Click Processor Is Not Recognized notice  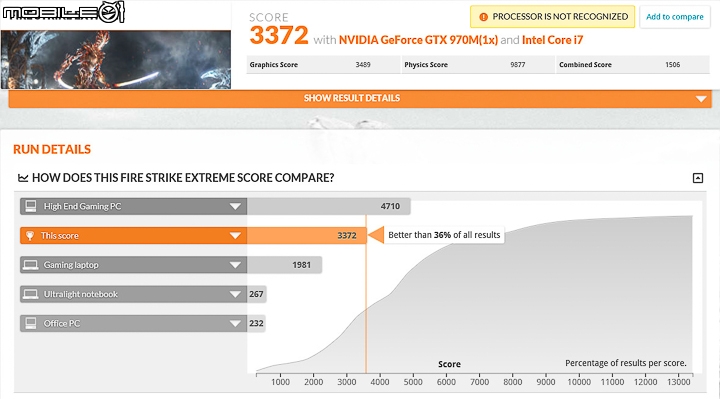point(552,17)
